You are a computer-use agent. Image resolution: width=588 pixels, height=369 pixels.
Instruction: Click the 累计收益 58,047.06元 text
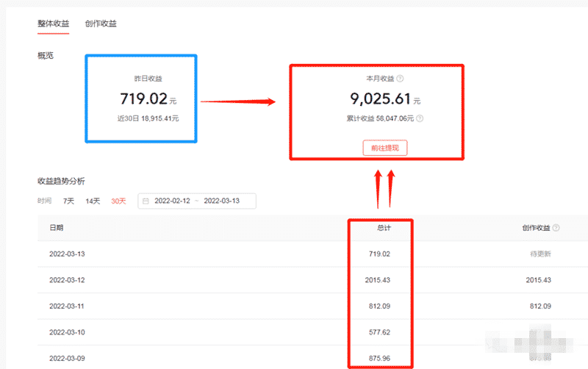click(380, 118)
